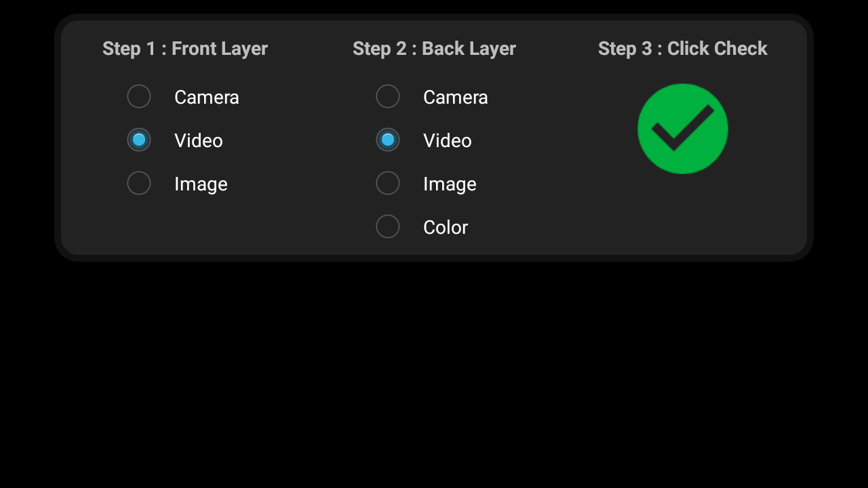Click the black area below the settings panel

click(x=434, y=373)
